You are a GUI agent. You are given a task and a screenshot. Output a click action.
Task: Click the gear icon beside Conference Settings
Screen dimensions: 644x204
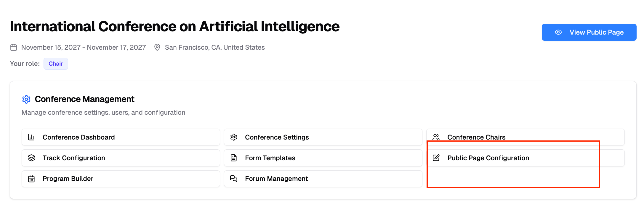pos(234,137)
